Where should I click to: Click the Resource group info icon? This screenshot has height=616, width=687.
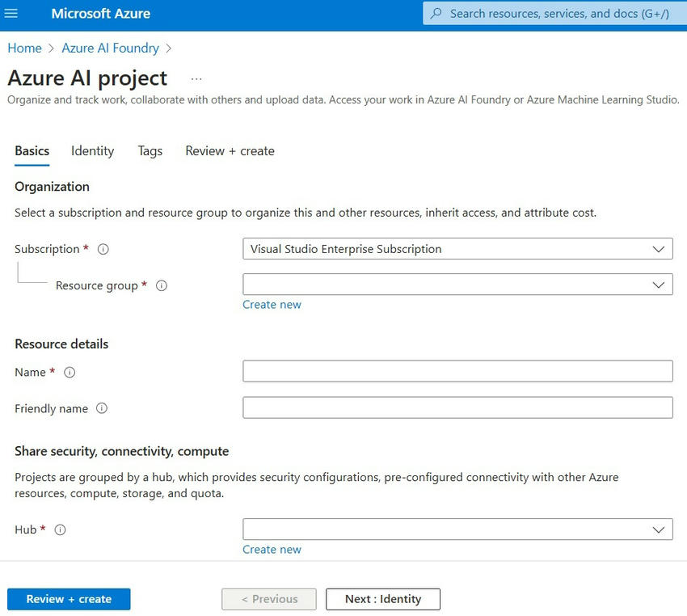click(162, 285)
